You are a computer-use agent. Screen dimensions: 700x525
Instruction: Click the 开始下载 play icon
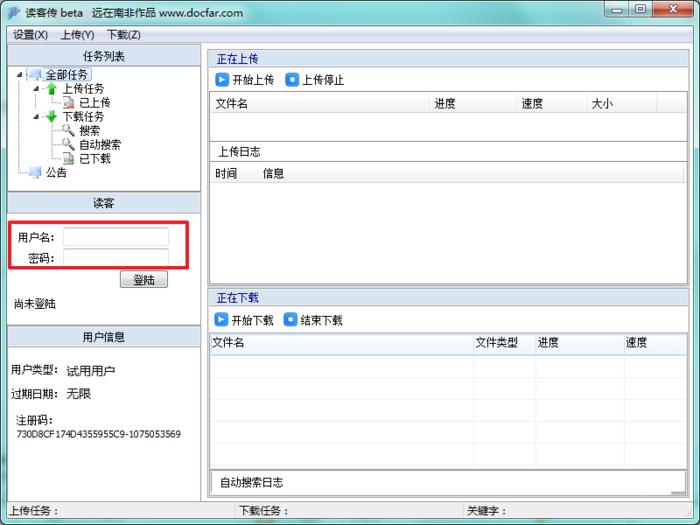tap(221, 320)
